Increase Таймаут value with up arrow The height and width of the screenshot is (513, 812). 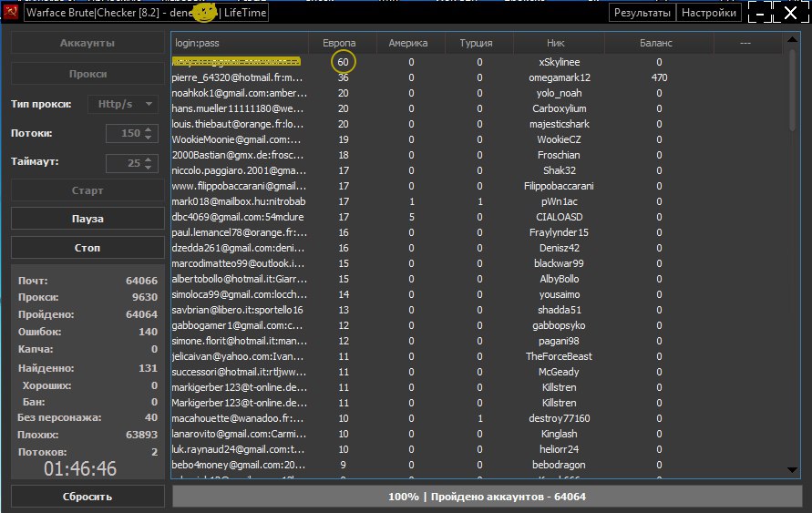[149, 159]
